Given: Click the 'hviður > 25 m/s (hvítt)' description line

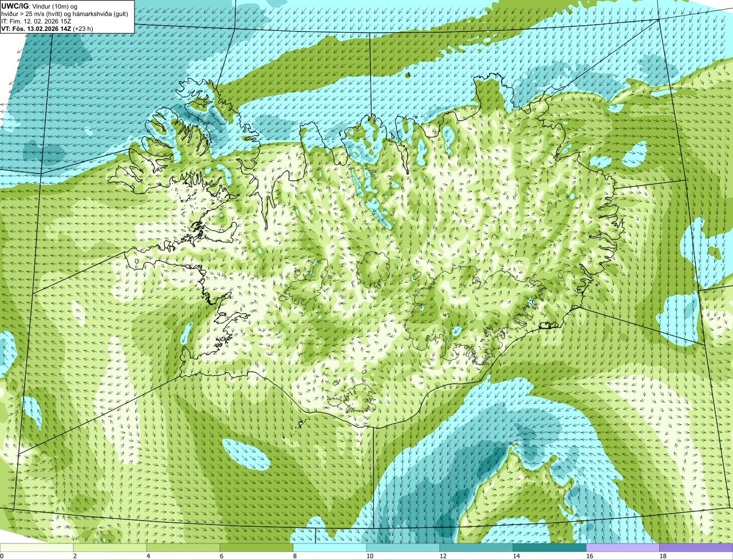Looking at the screenshot, I should [x=66, y=13].
